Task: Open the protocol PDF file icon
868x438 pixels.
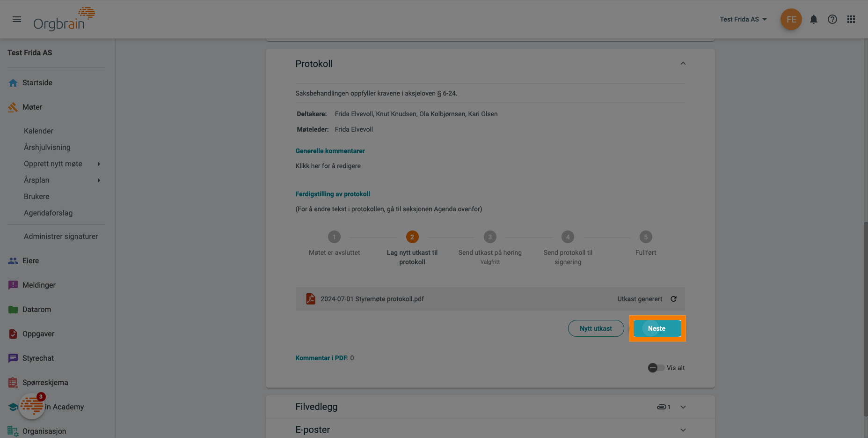Action: click(310, 299)
